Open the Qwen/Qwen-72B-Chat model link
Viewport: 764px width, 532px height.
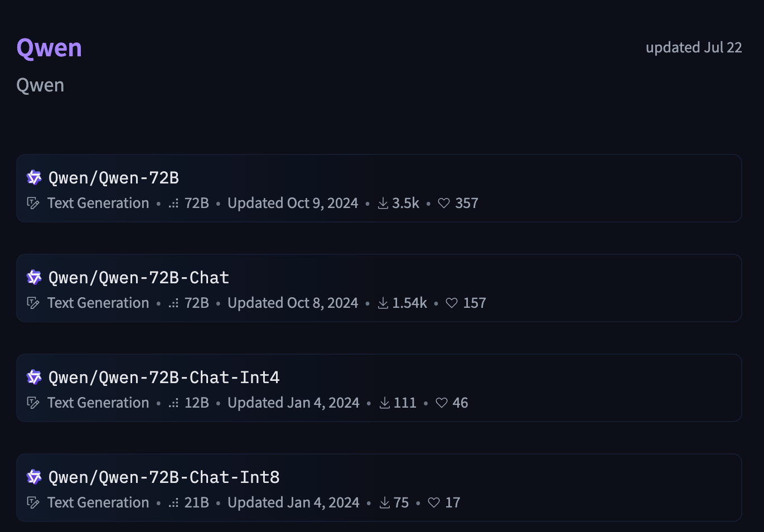[139, 278]
